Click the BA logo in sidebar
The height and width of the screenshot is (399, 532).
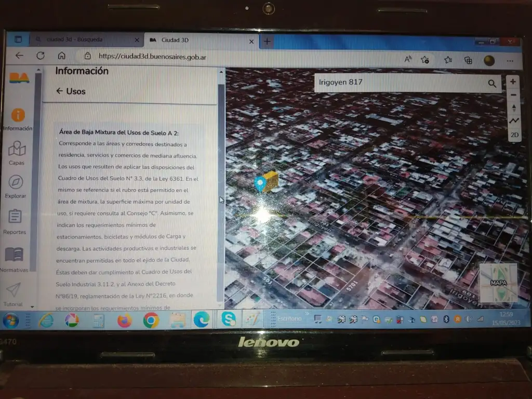(x=19, y=78)
